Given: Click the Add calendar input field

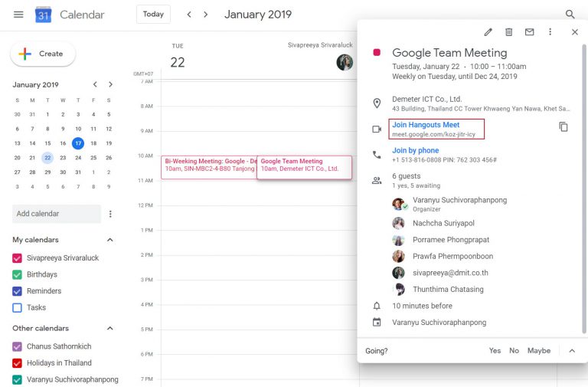Looking at the screenshot, I should point(56,214).
